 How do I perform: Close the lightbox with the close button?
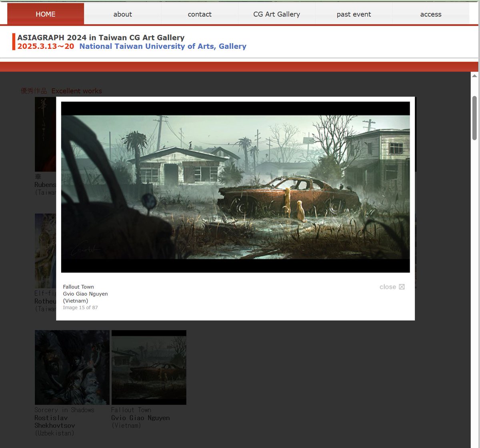pyautogui.click(x=392, y=287)
